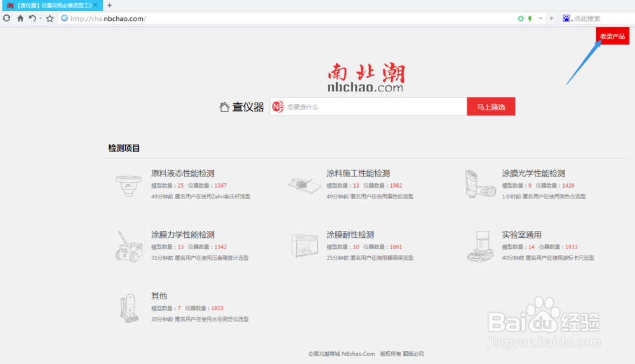Click 仪器数量 1367 text
The image size is (635, 364).
pyautogui.click(x=207, y=186)
